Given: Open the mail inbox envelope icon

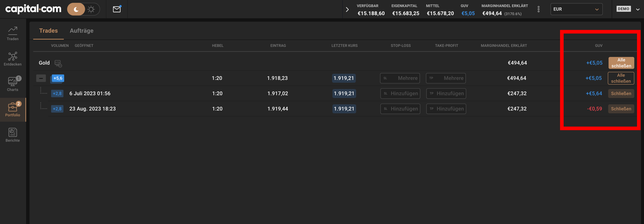Looking at the screenshot, I should pyautogui.click(x=117, y=9).
